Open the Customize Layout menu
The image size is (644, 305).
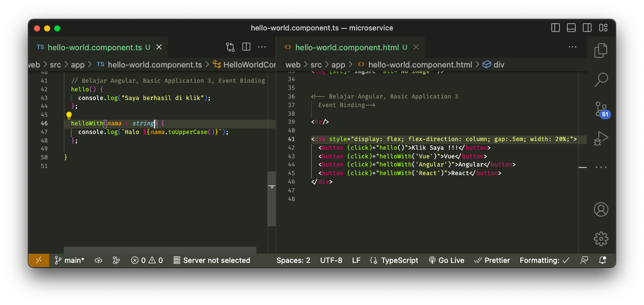click(x=603, y=28)
